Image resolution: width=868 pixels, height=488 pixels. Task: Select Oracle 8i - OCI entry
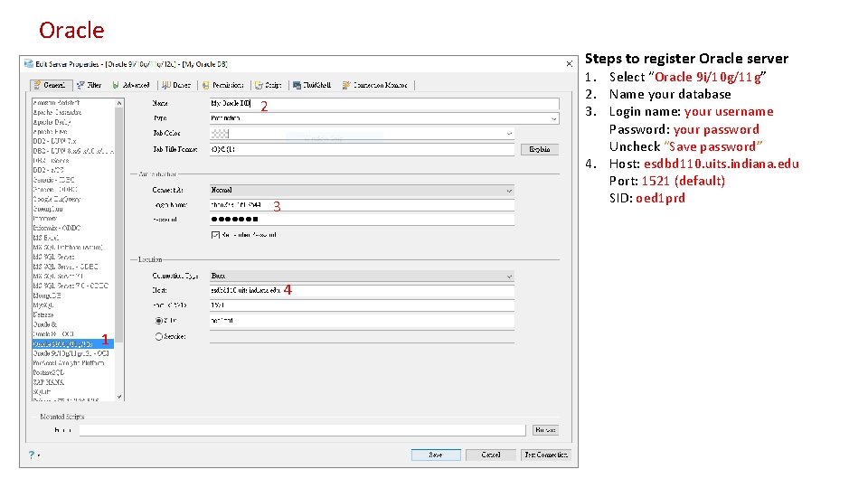point(53,334)
